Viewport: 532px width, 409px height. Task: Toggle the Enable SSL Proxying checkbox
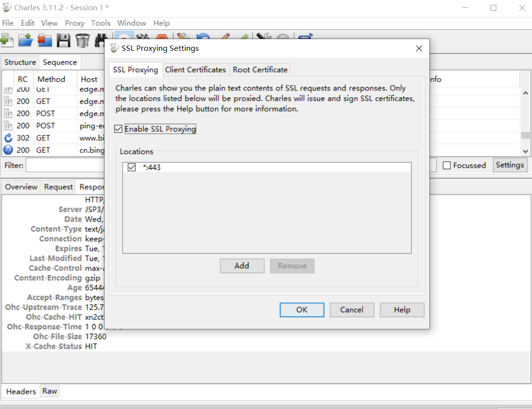(118, 129)
